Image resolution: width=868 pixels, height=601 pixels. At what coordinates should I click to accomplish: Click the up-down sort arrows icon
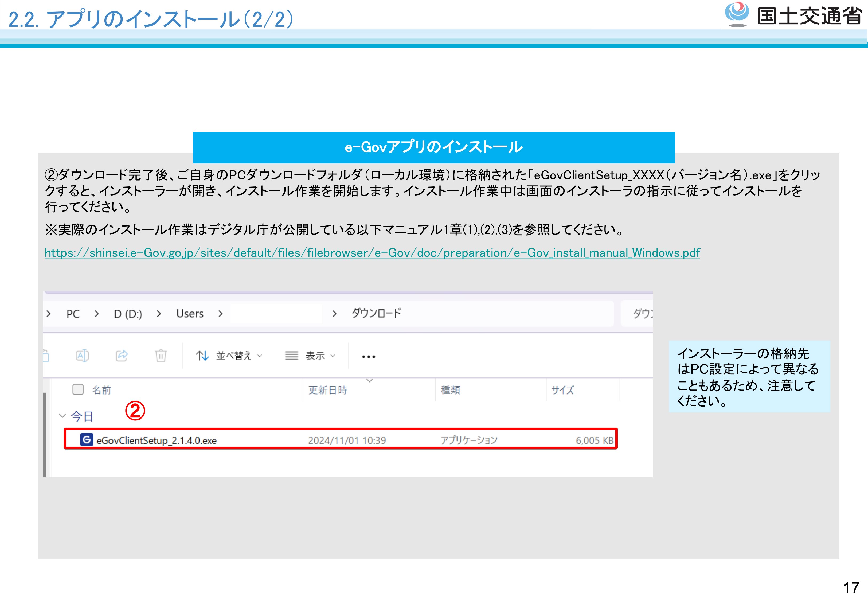click(202, 356)
